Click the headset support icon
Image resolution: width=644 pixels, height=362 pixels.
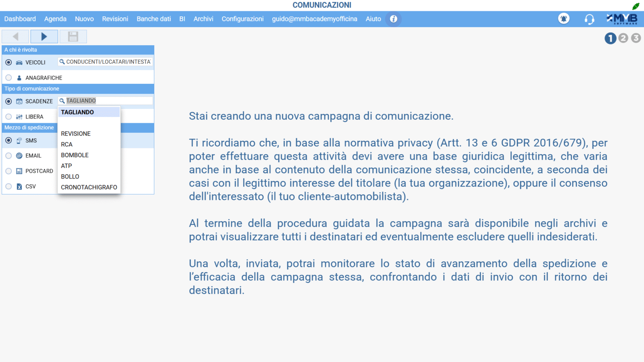click(589, 19)
